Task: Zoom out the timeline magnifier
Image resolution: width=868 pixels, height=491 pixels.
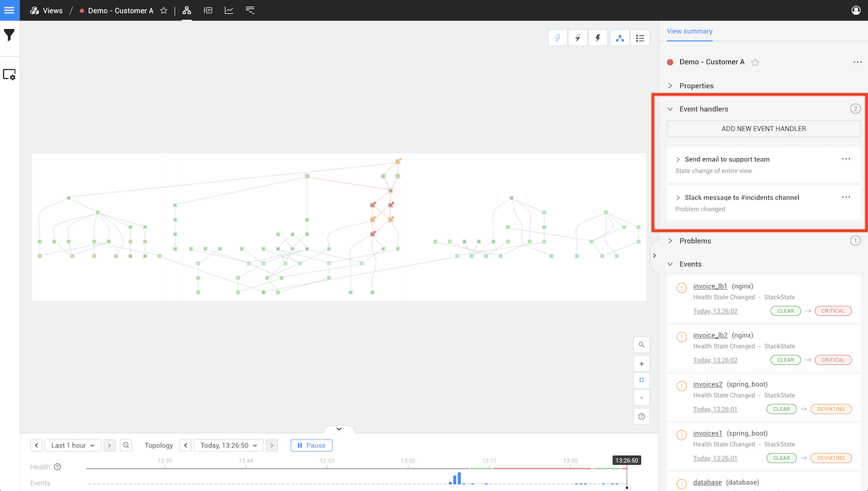Action: (126, 446)
